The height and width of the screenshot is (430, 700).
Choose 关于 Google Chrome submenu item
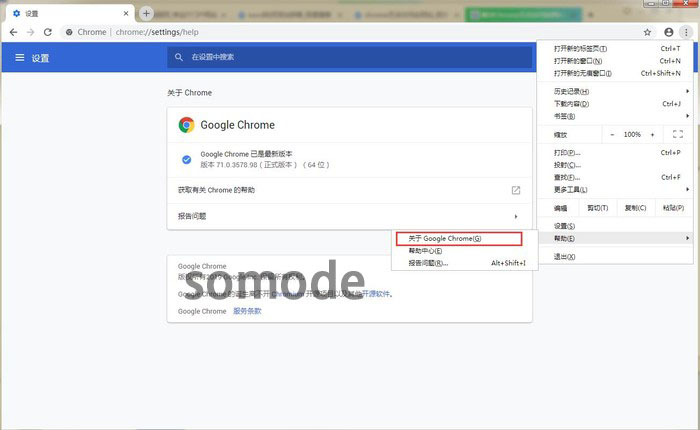(459, 238)
